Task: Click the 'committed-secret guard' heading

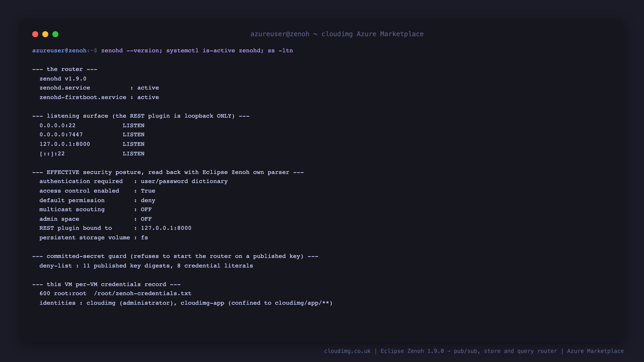Action: tap(175, 256)
